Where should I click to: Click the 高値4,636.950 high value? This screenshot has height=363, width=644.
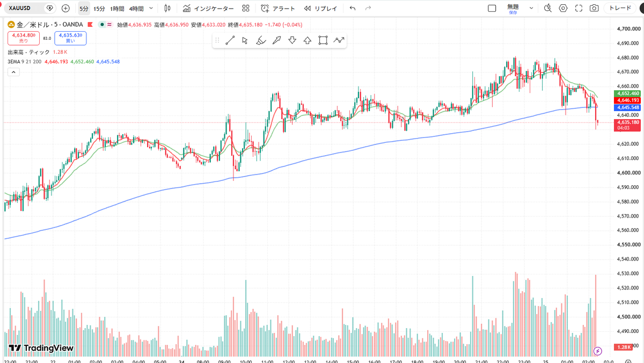171,25
